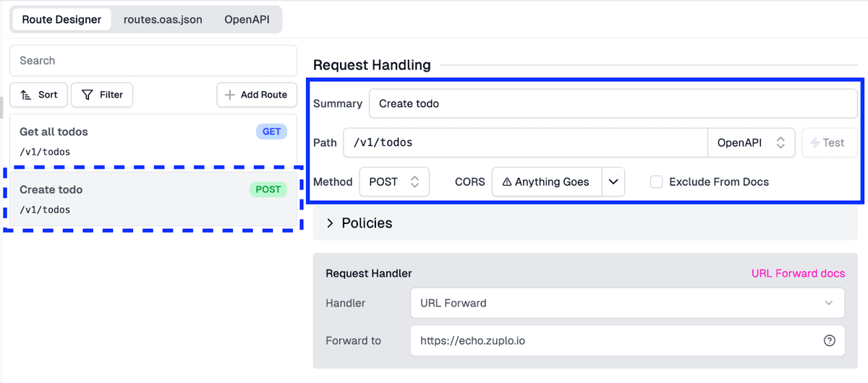Viewport: 868px width, 383px height.
Task: Click the Test lightning icon
Action: (815, 143)
